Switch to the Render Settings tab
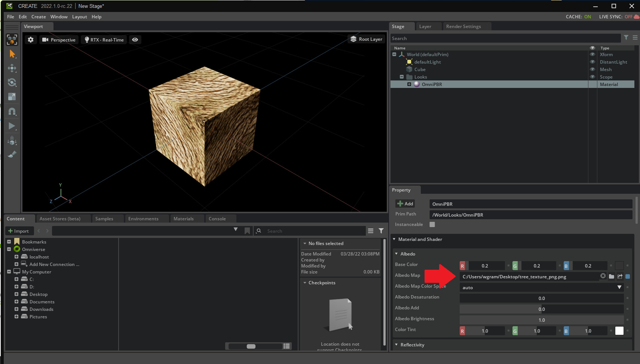 pos(463,27)
